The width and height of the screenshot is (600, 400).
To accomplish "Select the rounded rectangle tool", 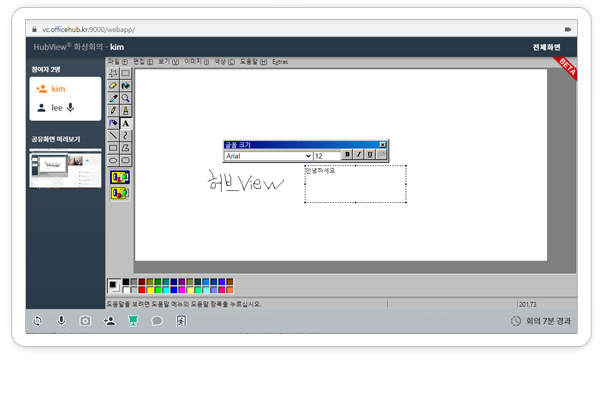I will [x=126, y=160].
